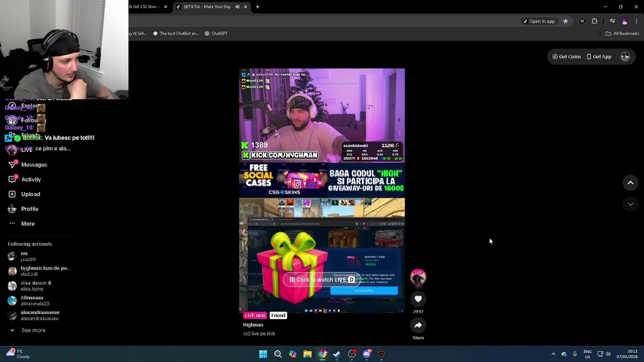Open the Windows Start menu
Viewport: 644px width, 362px height.
click(263, 354)
